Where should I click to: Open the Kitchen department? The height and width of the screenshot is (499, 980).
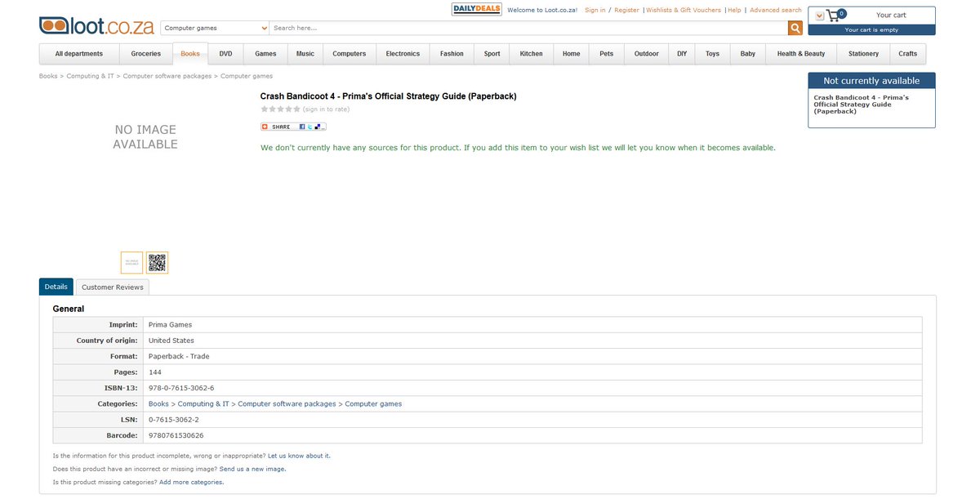pyautogui.click(x=532, y=54)
